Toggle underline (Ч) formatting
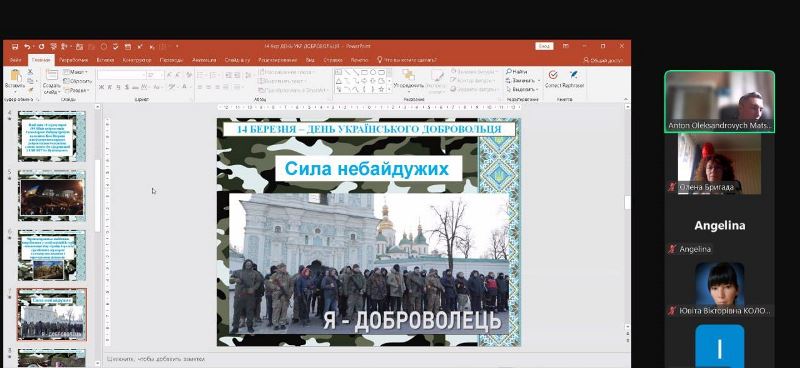800x368 pixels. click(x=118, y=87)
